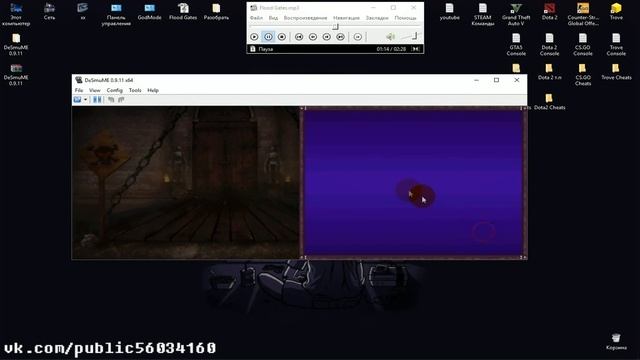Image resolution: width=640 pixels, height=360 pixels.
Task: Open the youtube desktop file
Action: pos(449,11)
